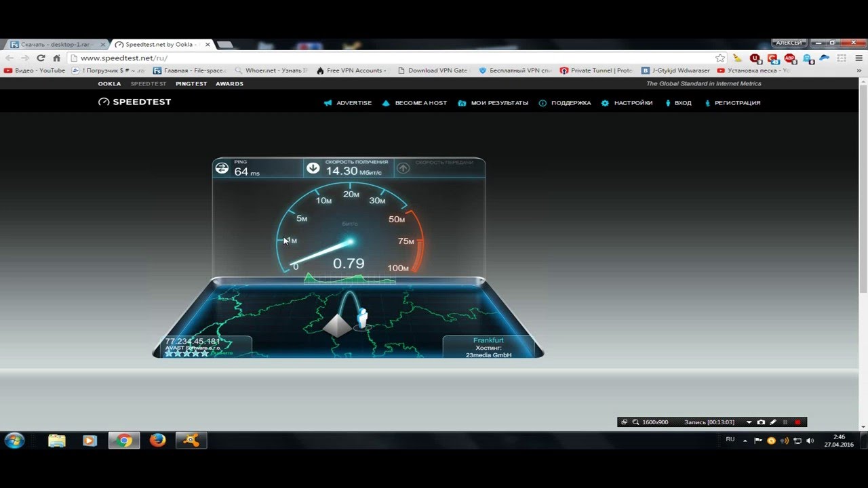
Task: Open Windows Start menu orb
Action: point(14,441)
